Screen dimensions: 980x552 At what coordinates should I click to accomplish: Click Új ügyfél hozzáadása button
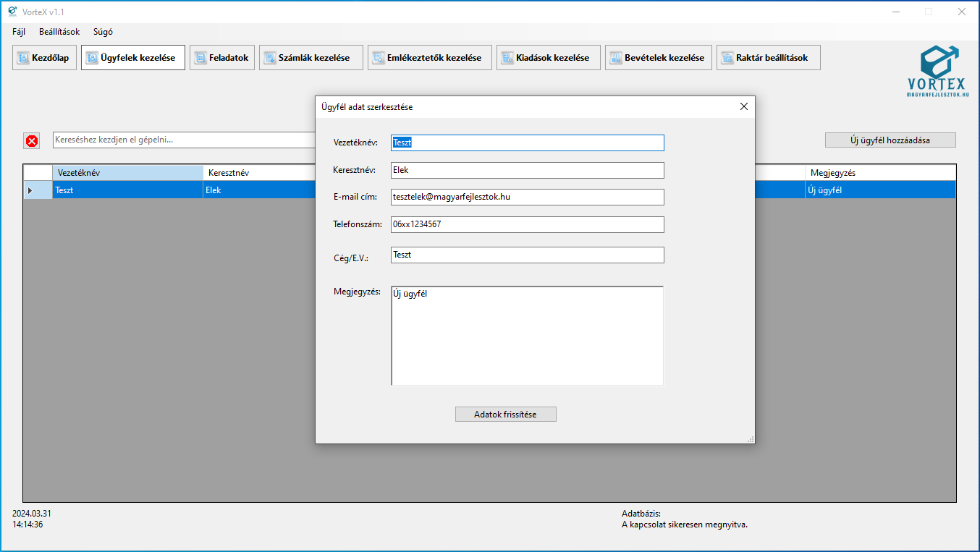pyautogui.click(x=890, y=140)
